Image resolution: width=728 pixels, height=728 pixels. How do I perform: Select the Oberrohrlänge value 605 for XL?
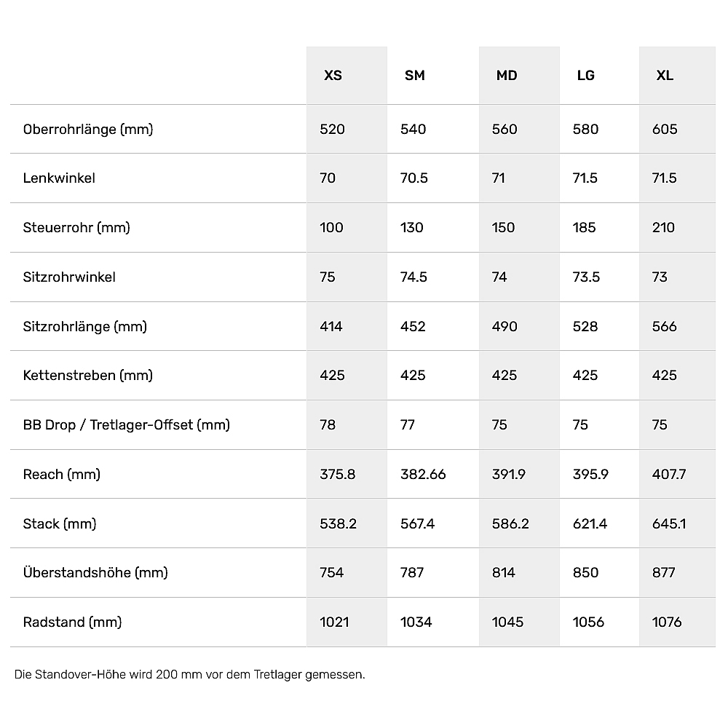tap(665, 130)
